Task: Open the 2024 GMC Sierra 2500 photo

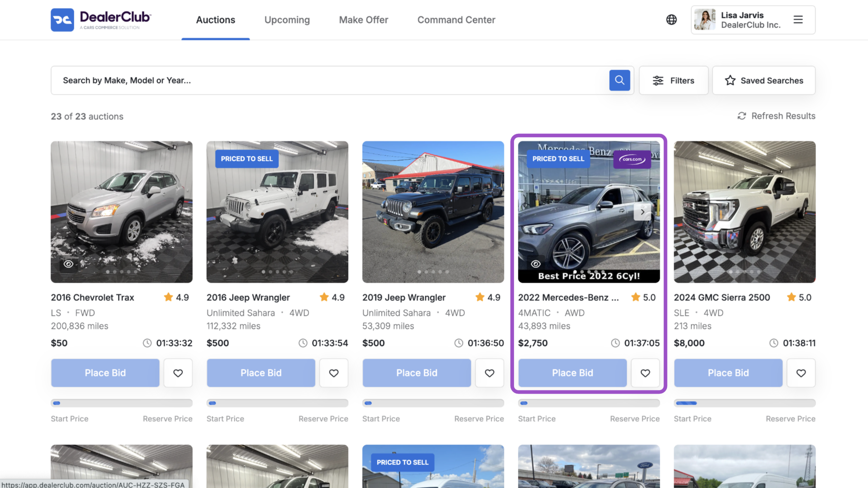Action: pyautogui.click(x=745, y=212)
